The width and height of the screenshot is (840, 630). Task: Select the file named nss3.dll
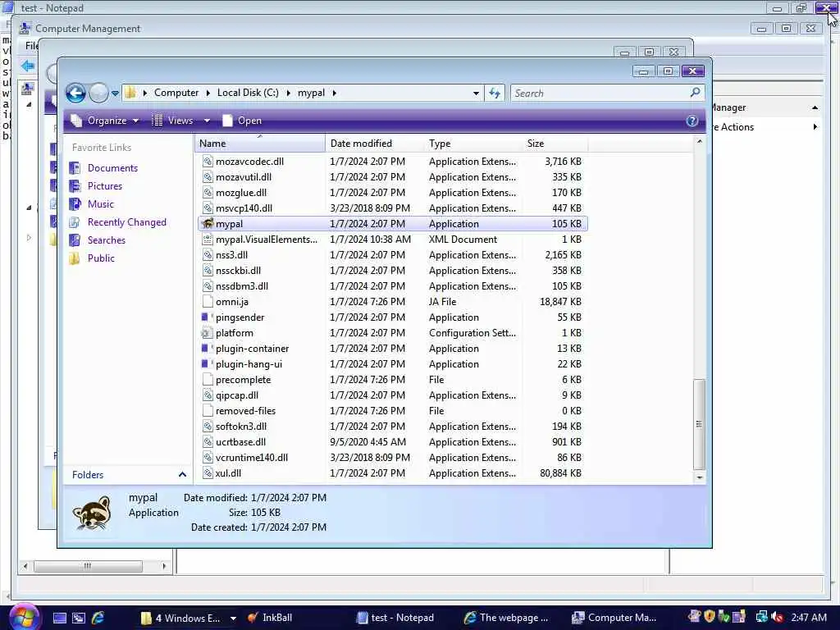point(231,255)
